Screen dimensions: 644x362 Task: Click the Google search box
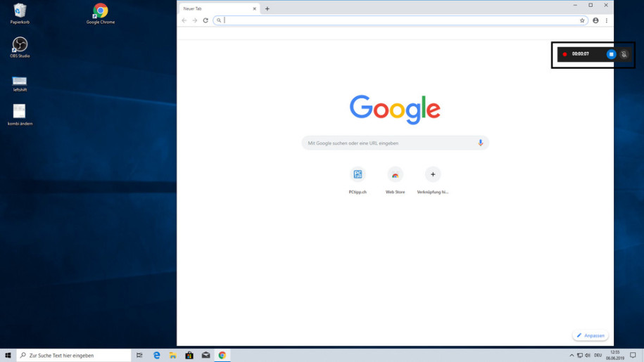395,143
